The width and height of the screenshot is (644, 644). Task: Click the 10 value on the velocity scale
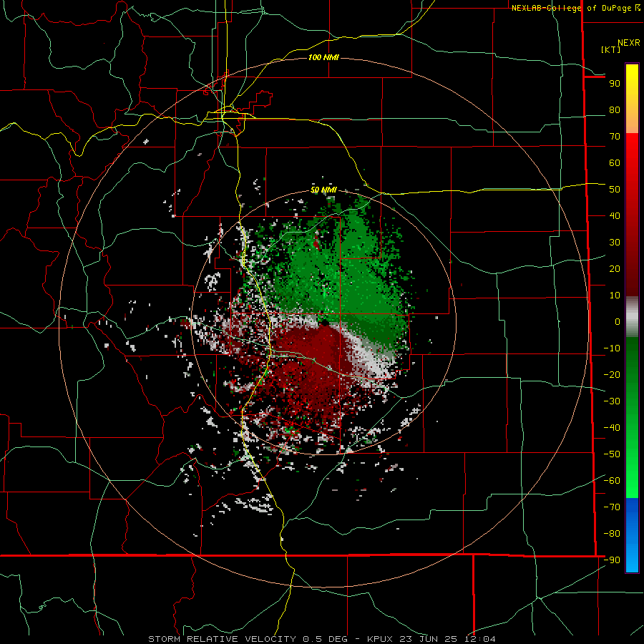pos(615,296)
